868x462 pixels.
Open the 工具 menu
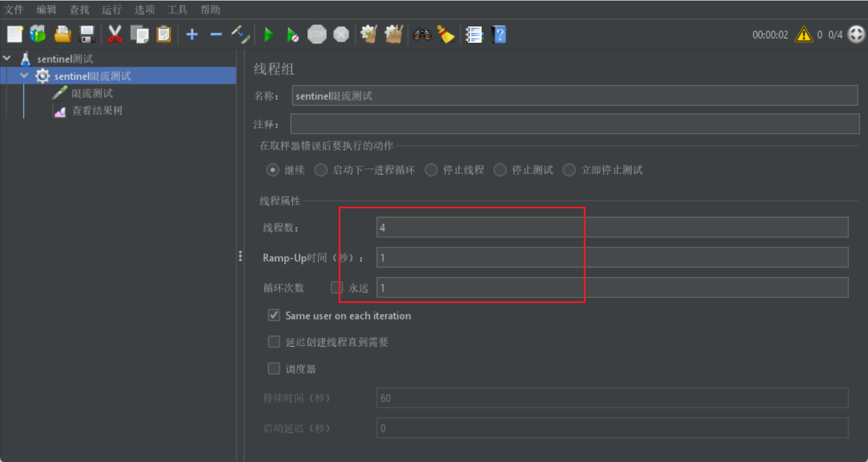click(x=177, y=10)
